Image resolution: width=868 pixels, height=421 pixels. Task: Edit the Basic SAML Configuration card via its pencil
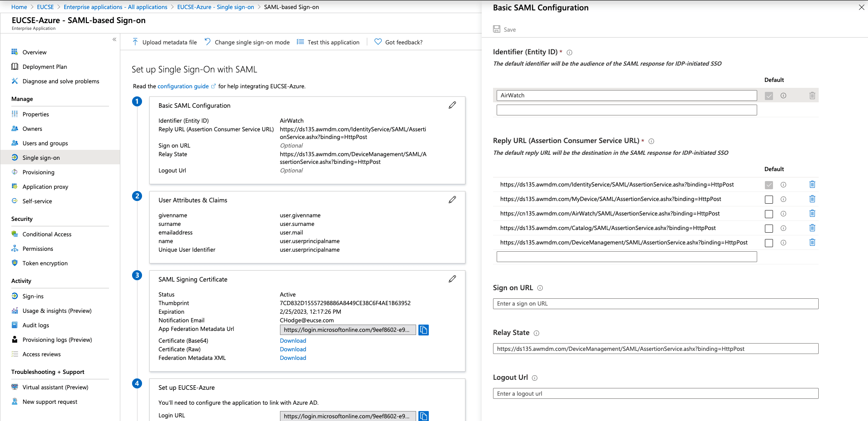click(x=452, y=105)
